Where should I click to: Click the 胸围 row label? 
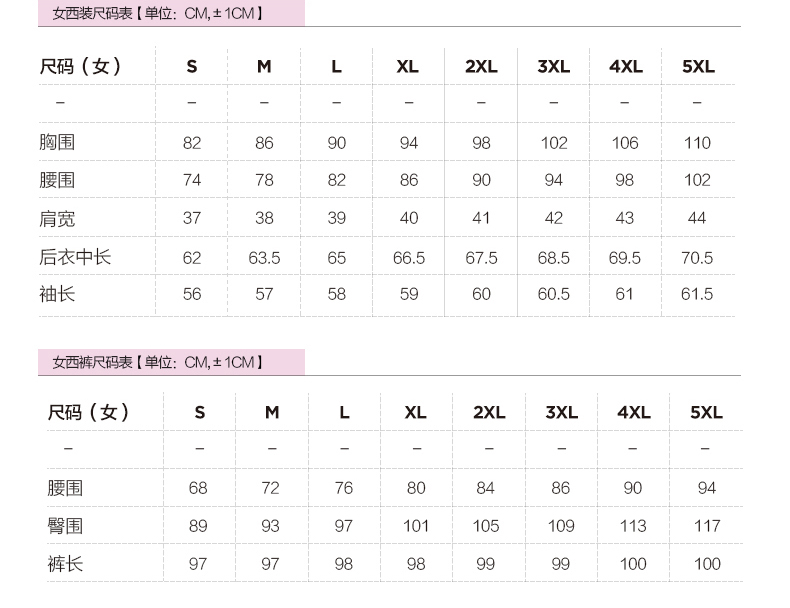point(57,142)
